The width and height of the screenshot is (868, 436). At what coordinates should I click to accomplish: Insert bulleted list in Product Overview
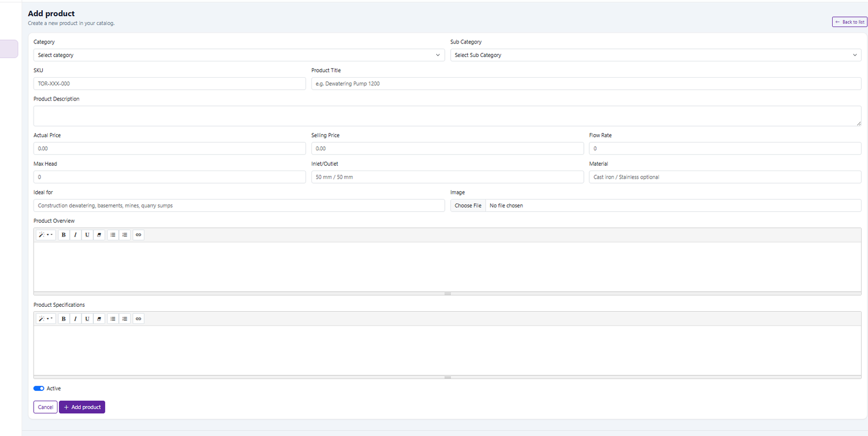pyautogui.click(x=113, y=235)
